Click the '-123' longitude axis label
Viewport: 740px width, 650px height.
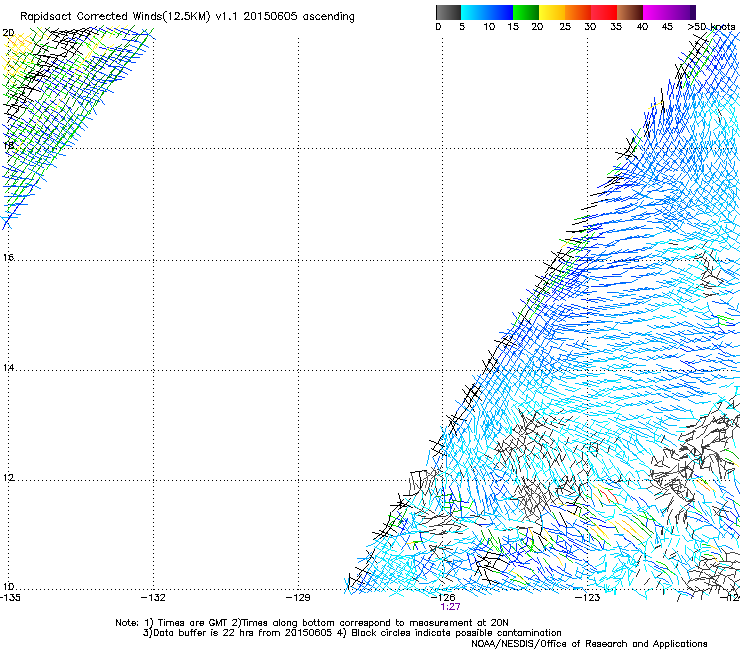(588, 598)
